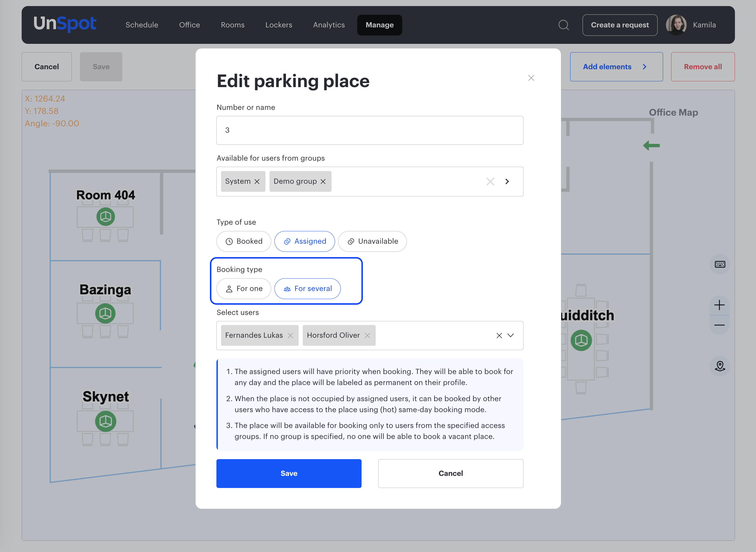
Task: Open the Rooms menu
Action: (x=233, y=25)
